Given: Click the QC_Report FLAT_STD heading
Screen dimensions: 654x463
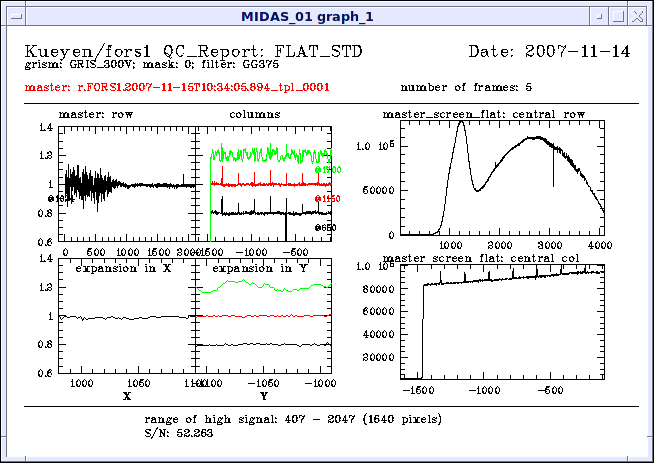Looking at the screenshot, I should (x=193, y=51).
